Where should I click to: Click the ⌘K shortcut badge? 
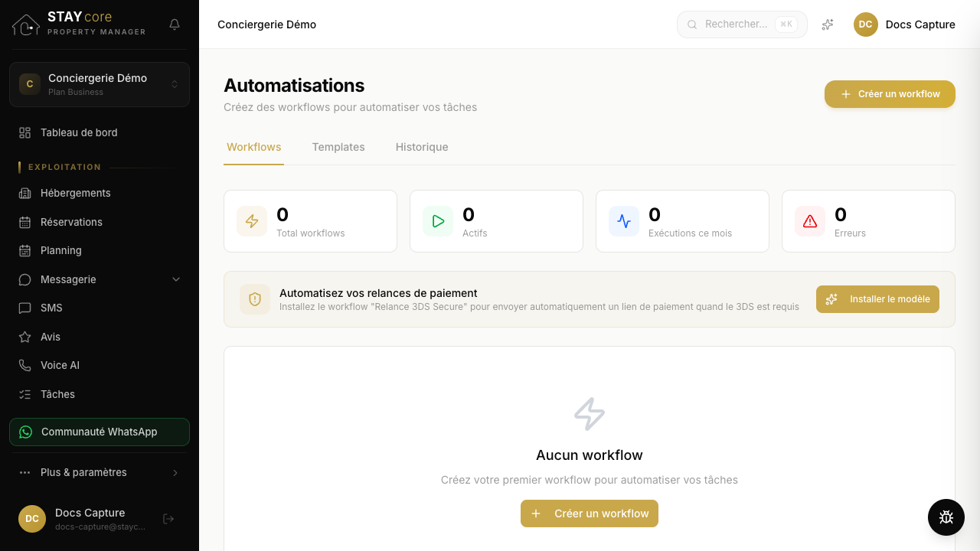tap(786, 24)
